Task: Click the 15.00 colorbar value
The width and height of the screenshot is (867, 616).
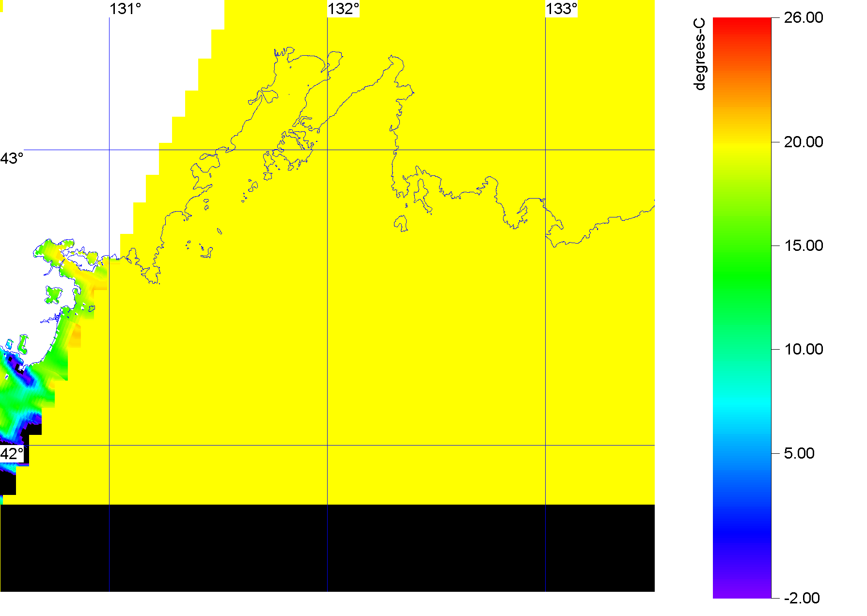Action: 804,246
